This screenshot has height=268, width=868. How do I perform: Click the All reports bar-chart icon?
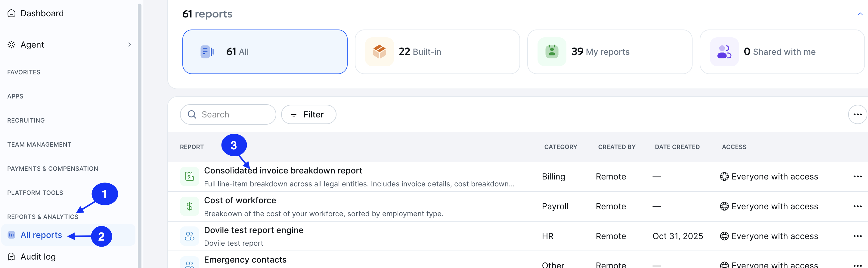click(x=11, y=235)
